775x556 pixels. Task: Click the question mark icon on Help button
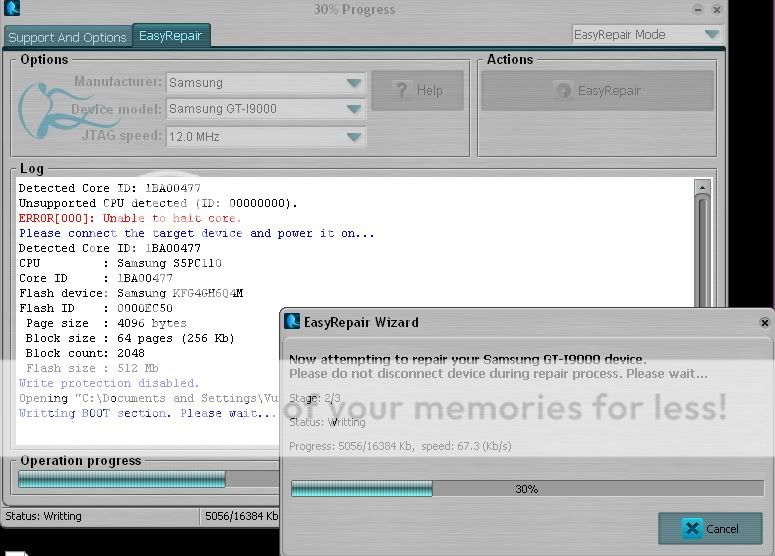(x=402, y=90)
